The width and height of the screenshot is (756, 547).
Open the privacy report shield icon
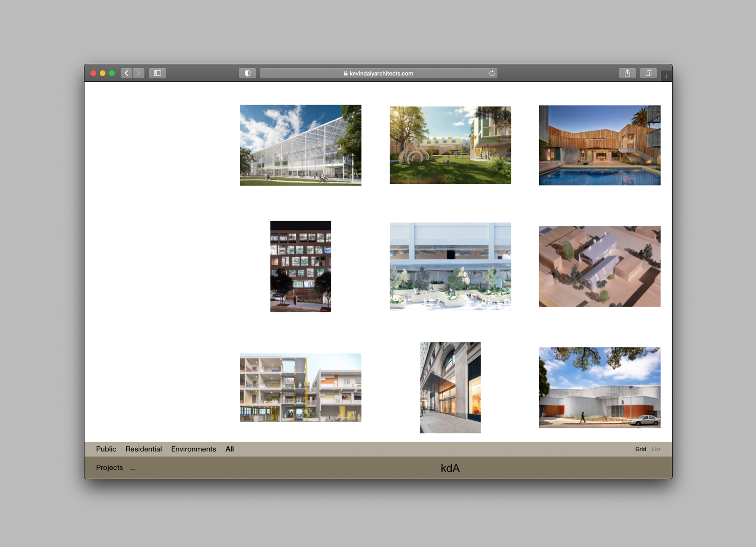tap(247, 73)
